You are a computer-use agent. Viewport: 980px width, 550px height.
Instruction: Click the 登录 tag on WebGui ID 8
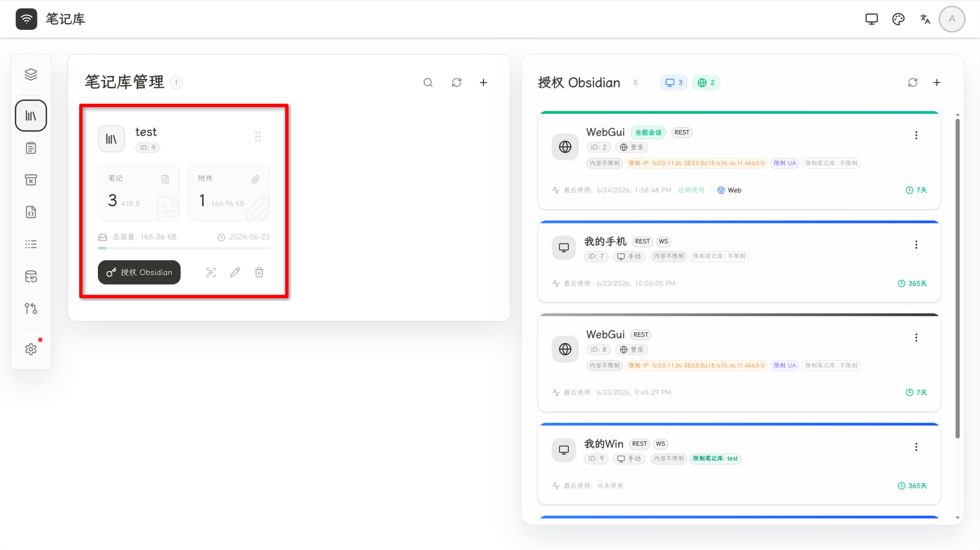(x=632, y=350)
